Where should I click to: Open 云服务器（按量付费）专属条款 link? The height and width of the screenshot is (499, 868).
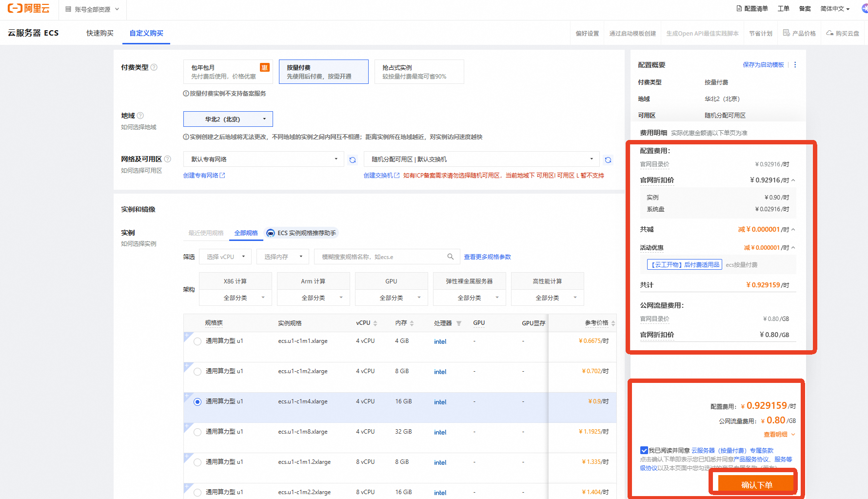click(x=732, y=450)
